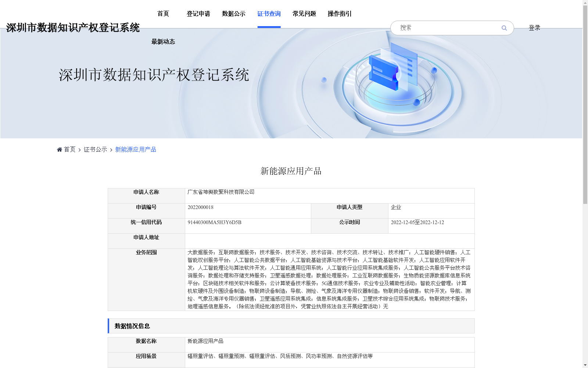588x368 pixels.
Task: Click the 证书公示 breadcrumb link
Action: 96,149
